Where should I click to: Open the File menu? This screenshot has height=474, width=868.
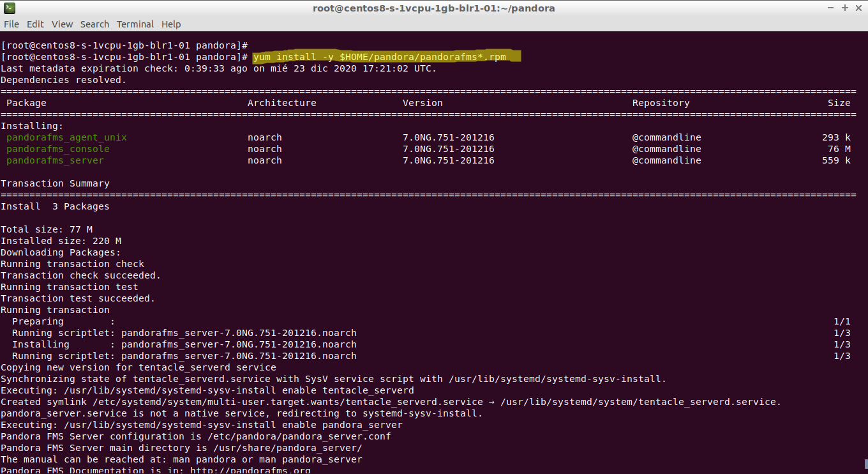click(11, 24)
